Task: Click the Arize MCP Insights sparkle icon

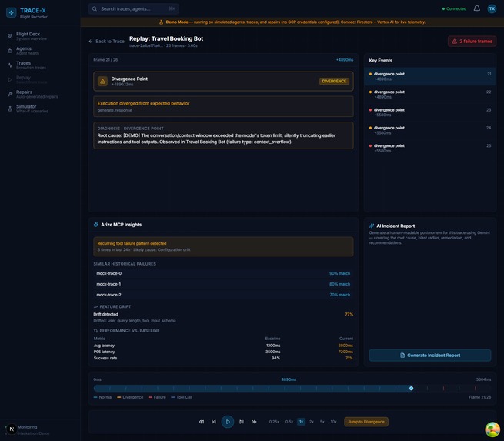Action: tap(96, 225)
